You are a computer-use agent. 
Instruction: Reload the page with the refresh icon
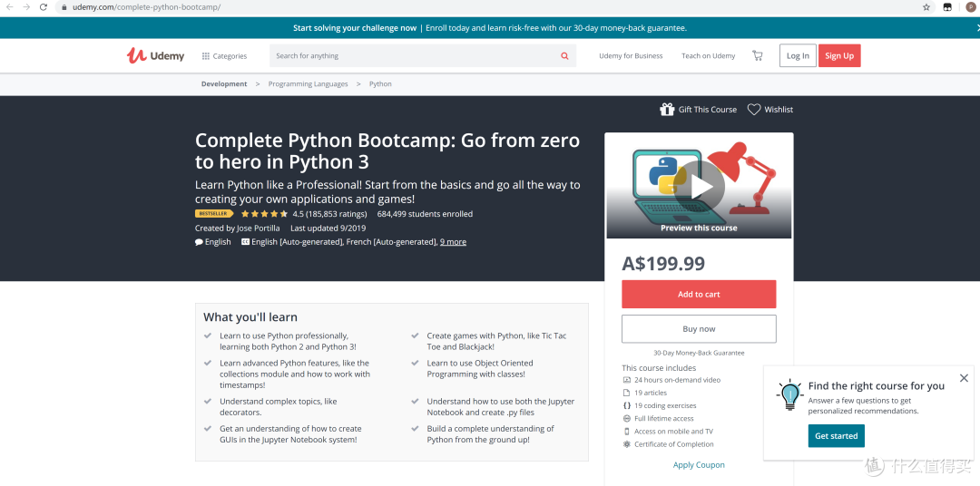coord(44,7)
